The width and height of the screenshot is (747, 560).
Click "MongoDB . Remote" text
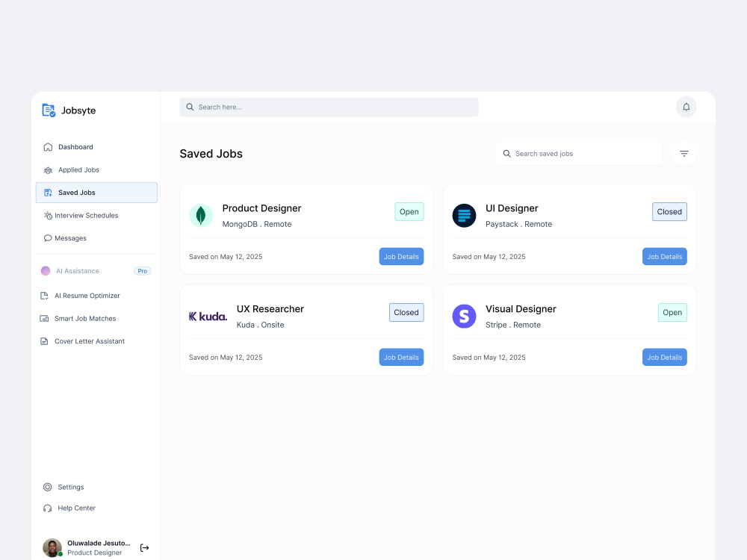click(x=257, y=224)
